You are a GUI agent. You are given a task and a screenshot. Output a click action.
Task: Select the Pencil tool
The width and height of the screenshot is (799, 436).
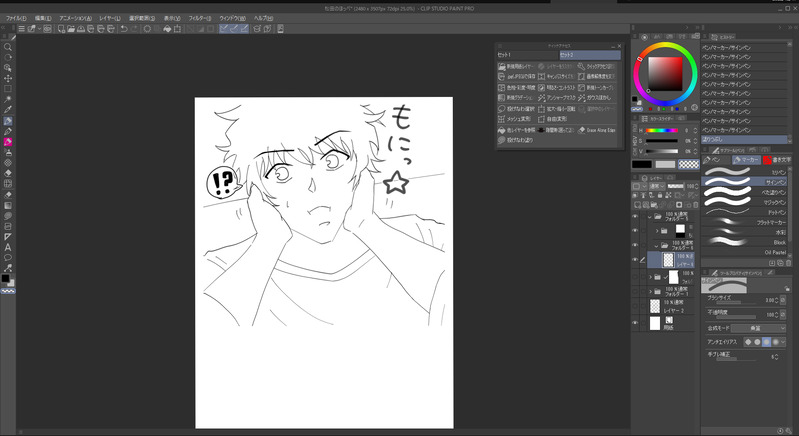pos(8,132)
